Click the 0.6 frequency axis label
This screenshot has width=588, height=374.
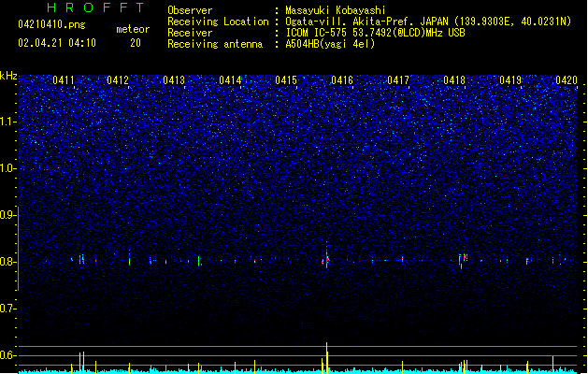click(7, 355)
